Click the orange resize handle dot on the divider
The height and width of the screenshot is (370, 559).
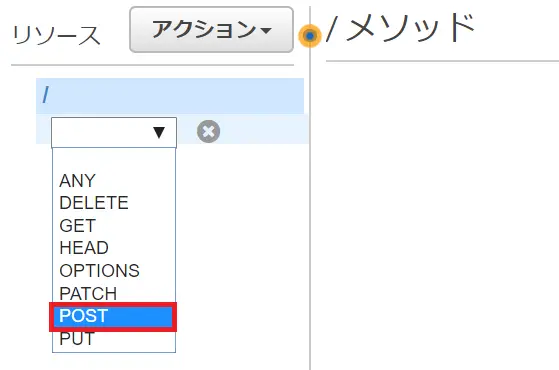pyautogui.click(x=310, y=36)
